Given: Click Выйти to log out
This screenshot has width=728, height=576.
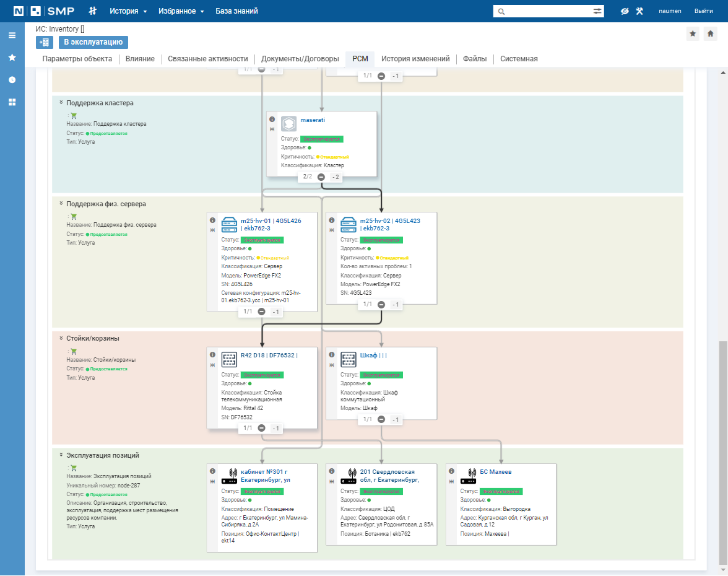Looking at the screenshot, I should (703, 11).
